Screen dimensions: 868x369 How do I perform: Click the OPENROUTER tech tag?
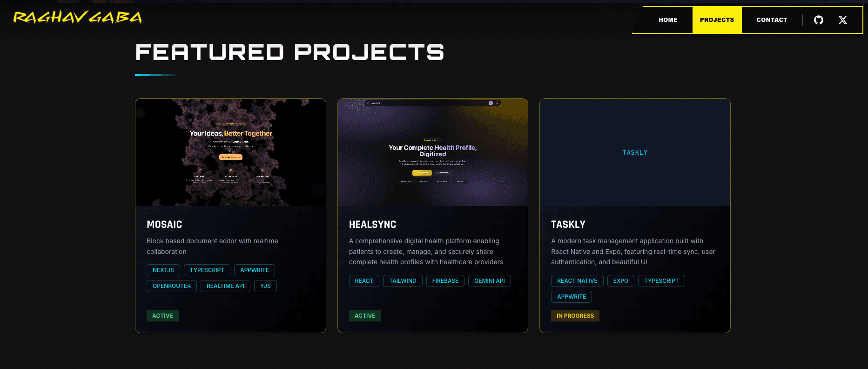pyautogui.click(x=172, y=286)
